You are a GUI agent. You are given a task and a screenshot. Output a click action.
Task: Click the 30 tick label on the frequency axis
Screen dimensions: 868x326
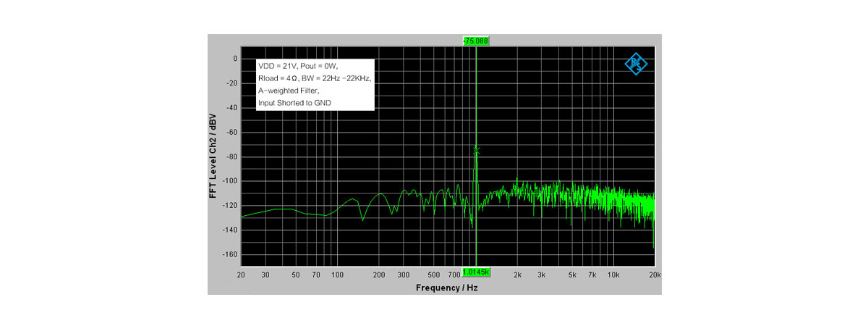point(265,276)
